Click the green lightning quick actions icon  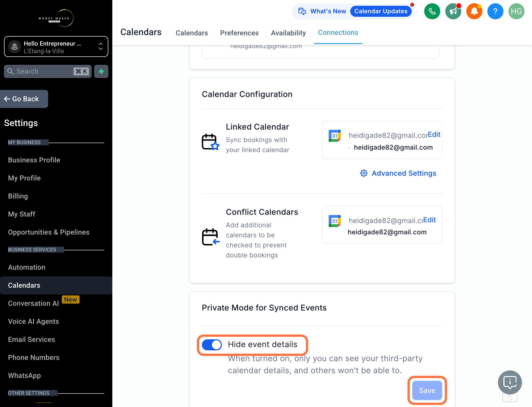[x=101, y=71]
